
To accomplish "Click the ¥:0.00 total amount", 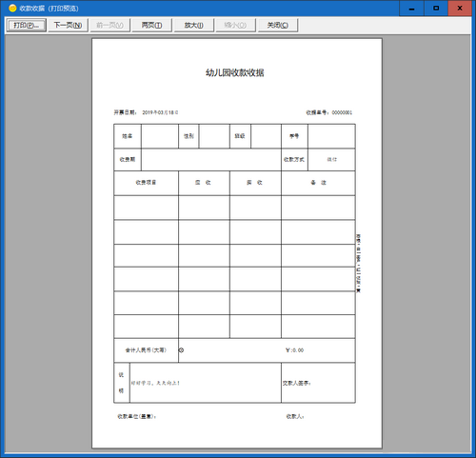I will coord(294,350).
